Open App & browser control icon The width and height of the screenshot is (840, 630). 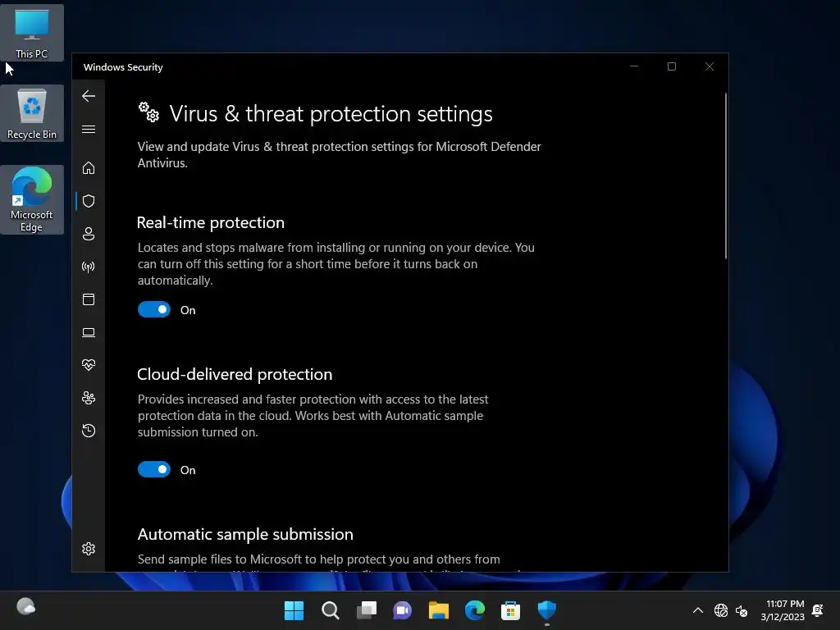[89, 299]
